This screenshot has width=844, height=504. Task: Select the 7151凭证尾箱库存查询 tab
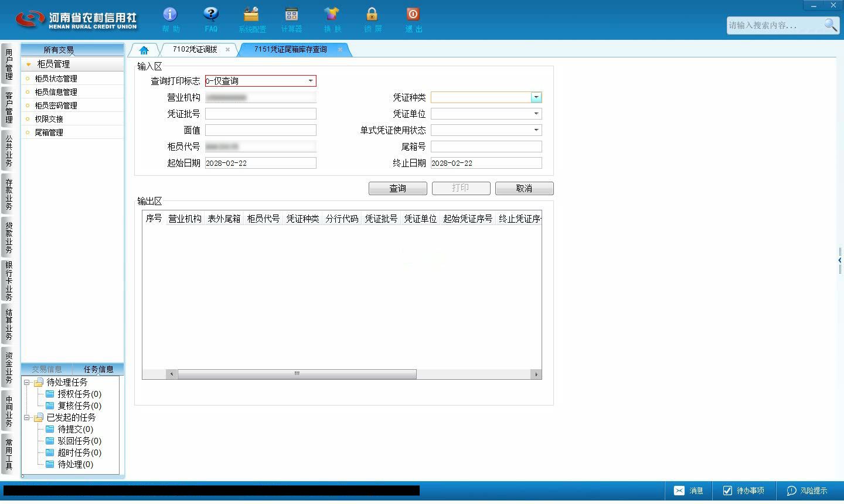coord(290,50)
